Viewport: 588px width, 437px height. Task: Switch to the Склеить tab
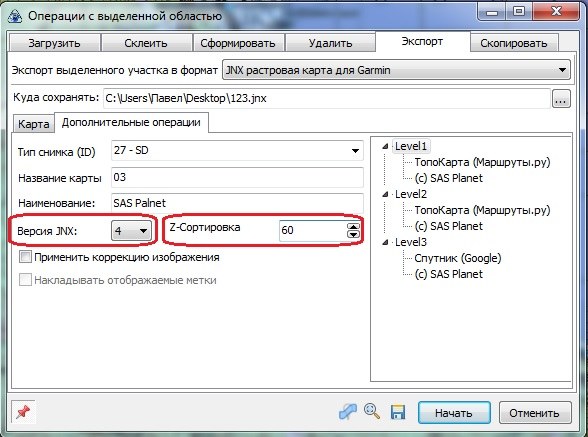(x=146, y=43)
